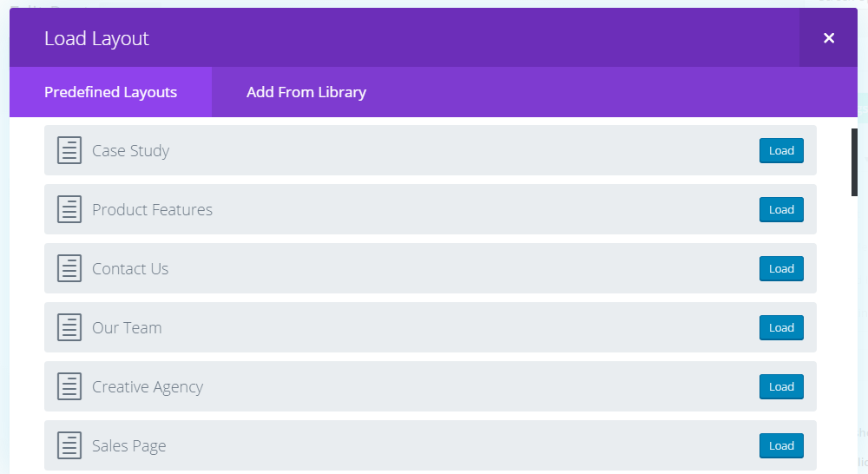Select the Product Features row label
Screen dimensions: 868x474
pos(152,210)
